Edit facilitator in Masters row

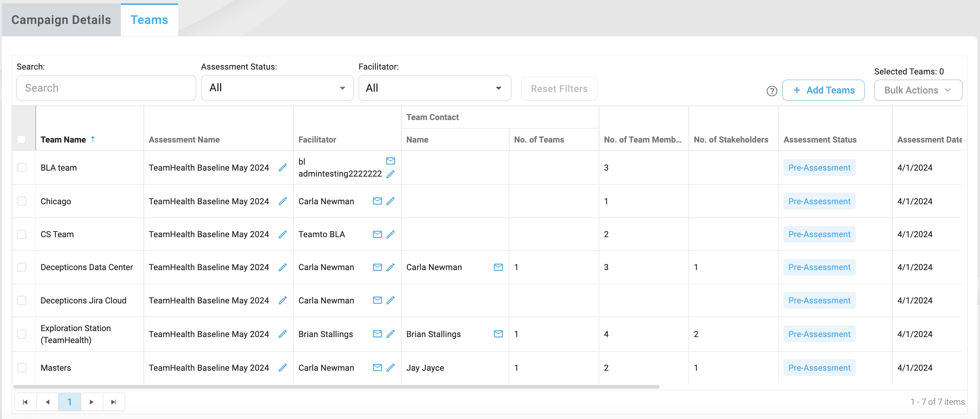pos(390,367)
